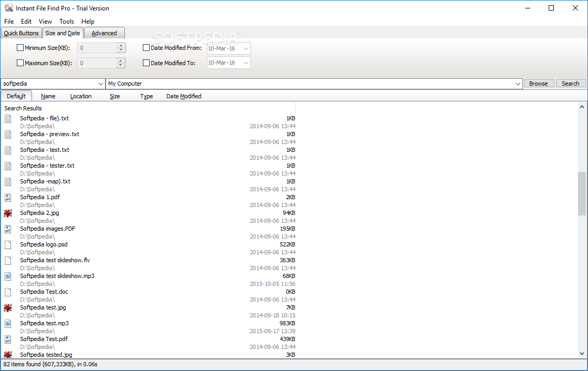Click the blank file icon for Softpedia logo.psd
Viewport: 588px width, 371px height.
coord(8,245)
